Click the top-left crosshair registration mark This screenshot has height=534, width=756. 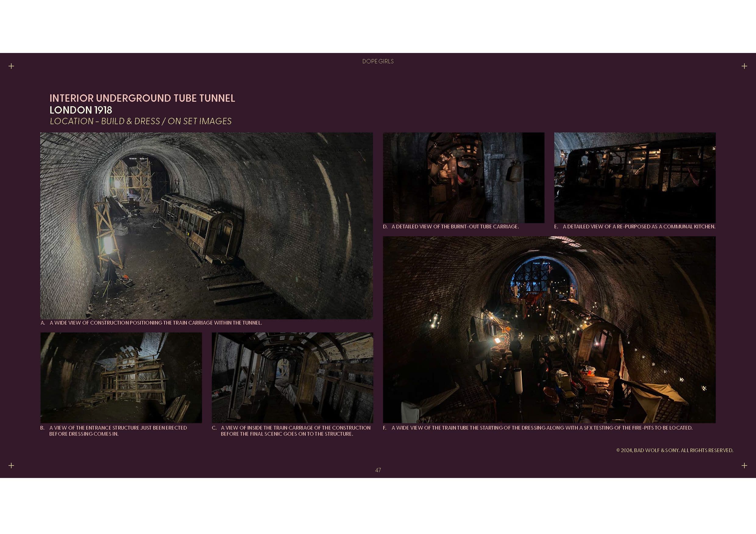pyautogui.click(x=11, y=66)
